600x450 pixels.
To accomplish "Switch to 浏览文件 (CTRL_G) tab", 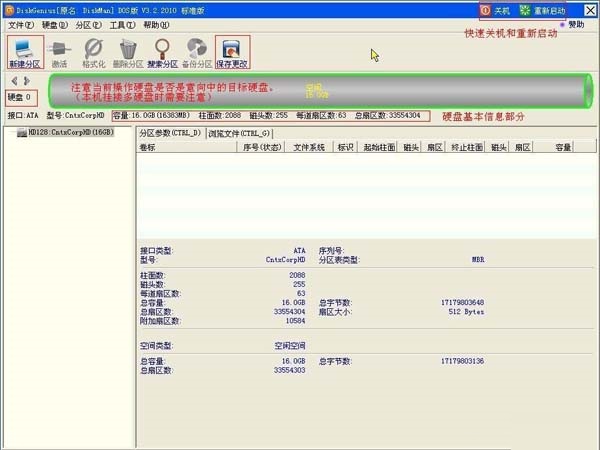I will 240,134.
